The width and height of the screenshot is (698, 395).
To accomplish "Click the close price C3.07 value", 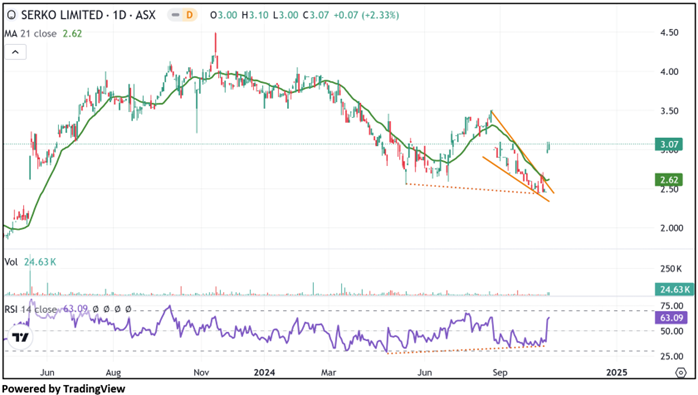I will [x=316, y=15].
